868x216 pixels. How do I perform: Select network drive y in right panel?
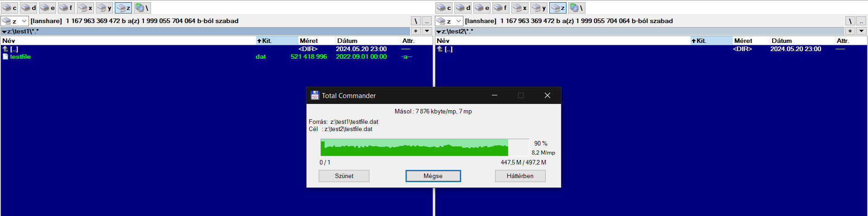click(x=539, y=8)
